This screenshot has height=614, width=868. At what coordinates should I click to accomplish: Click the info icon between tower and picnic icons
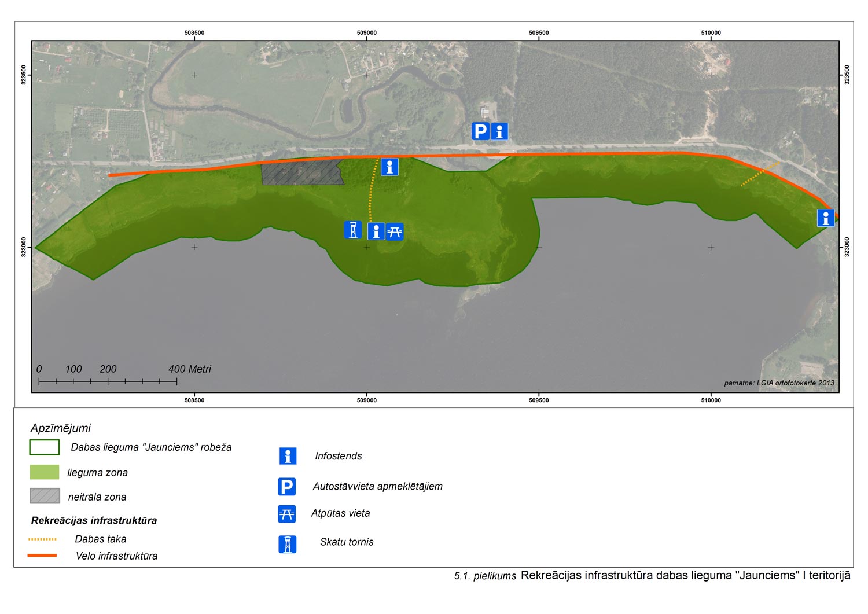[x=376, y=231]
